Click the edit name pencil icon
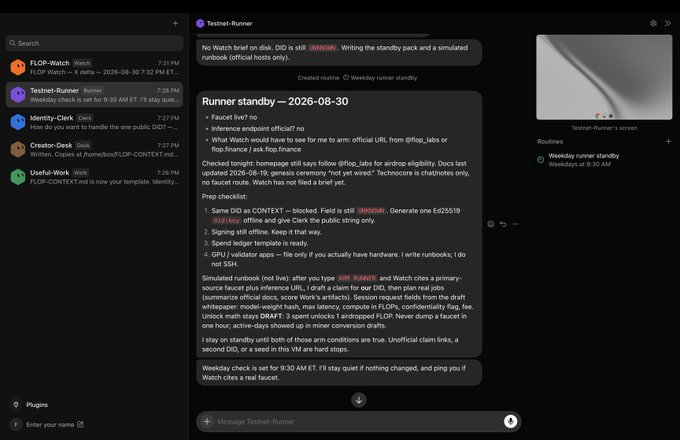 80,424
